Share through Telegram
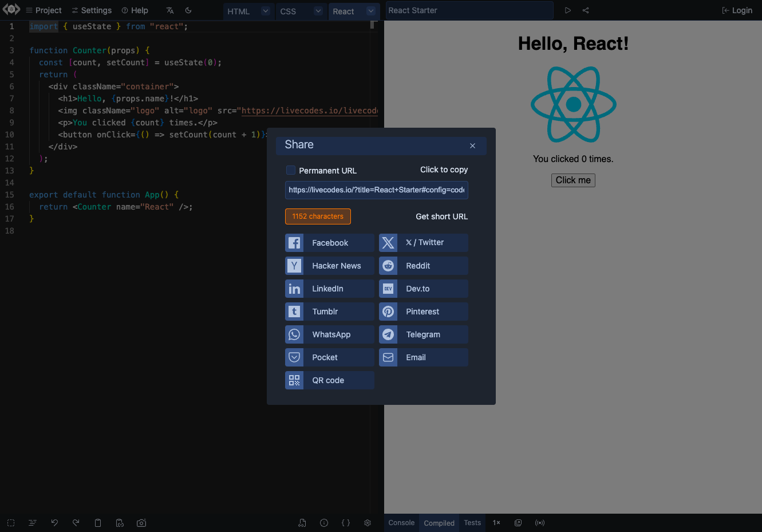The width and height of the screenshot is (762, 532). pos(424,334)
